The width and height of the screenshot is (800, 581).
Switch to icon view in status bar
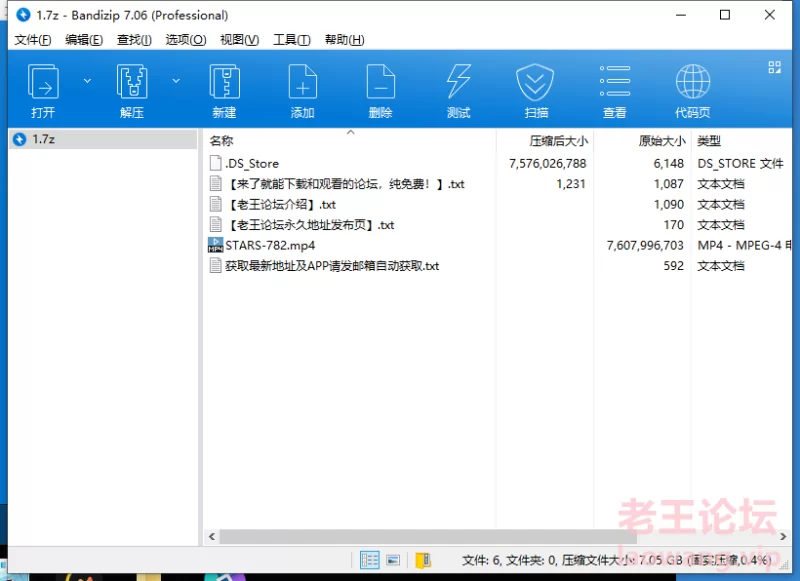click(x=393, y=560)
